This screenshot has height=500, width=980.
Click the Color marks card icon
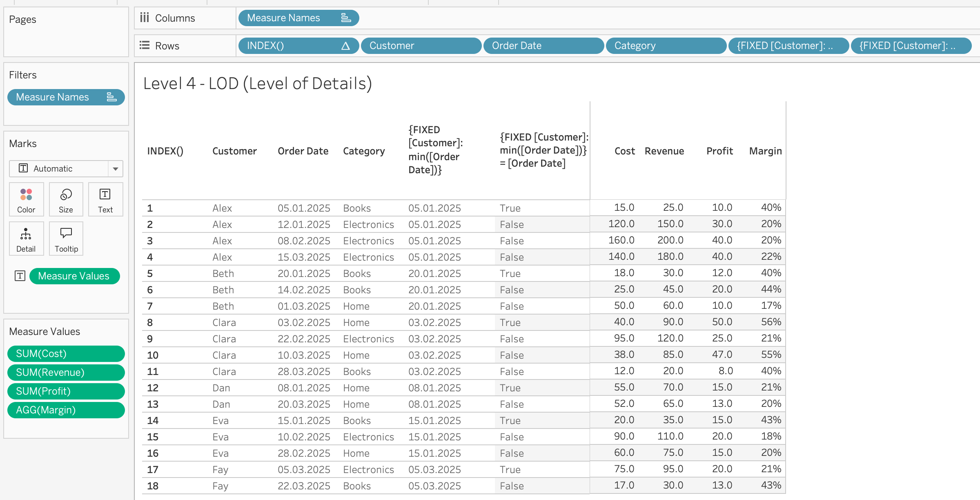tap(26, 195)
